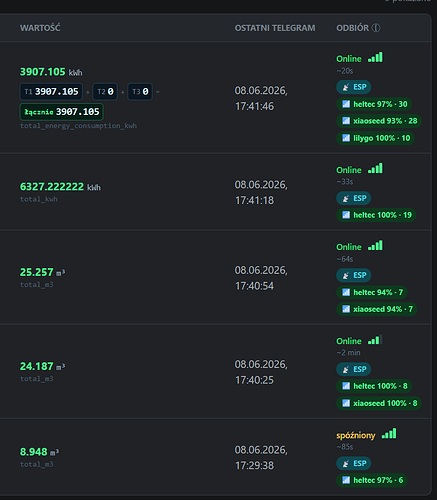
Task: Click the ~33s interval text
Action: tap(345, 182)
